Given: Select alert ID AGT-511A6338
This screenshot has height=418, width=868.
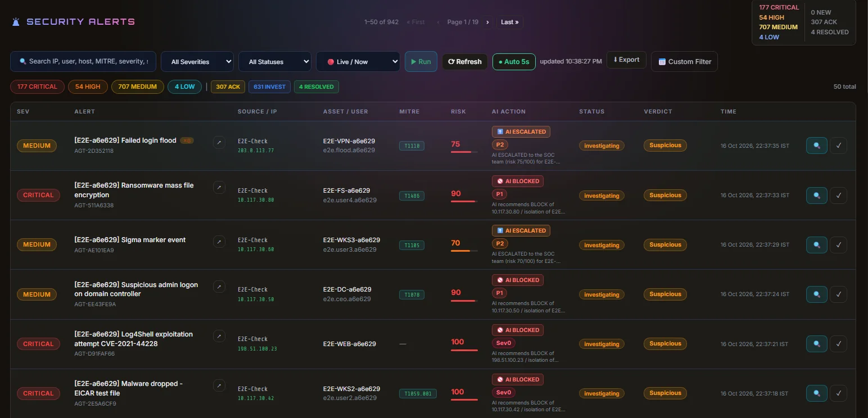Looking at the screenshot, I should click(x=94, y=206).
